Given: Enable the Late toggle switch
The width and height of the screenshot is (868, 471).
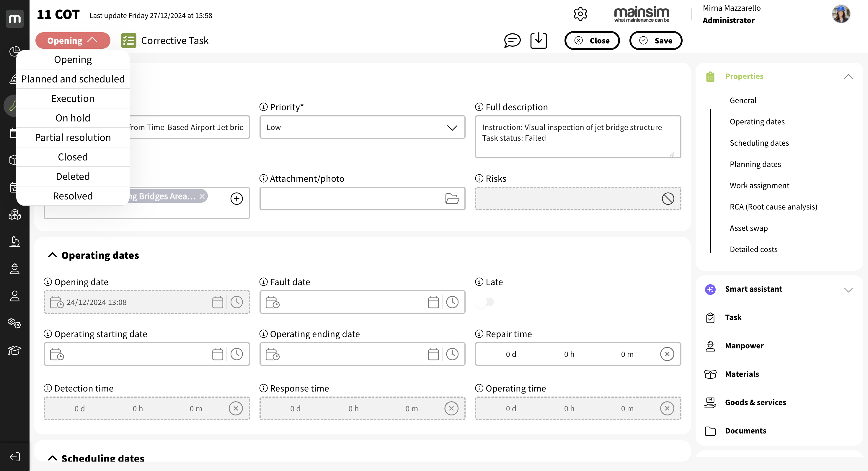Looking at the screenshot, I should (484, 302).
